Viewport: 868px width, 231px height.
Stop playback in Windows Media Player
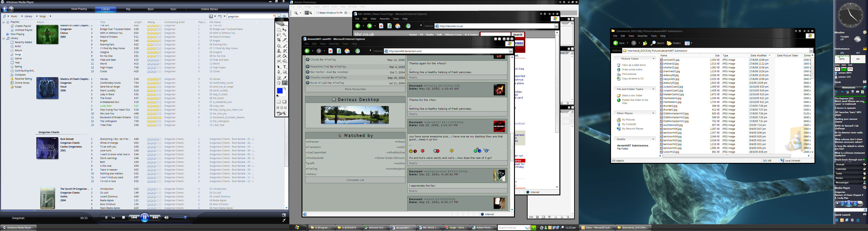tap(124, 217)
